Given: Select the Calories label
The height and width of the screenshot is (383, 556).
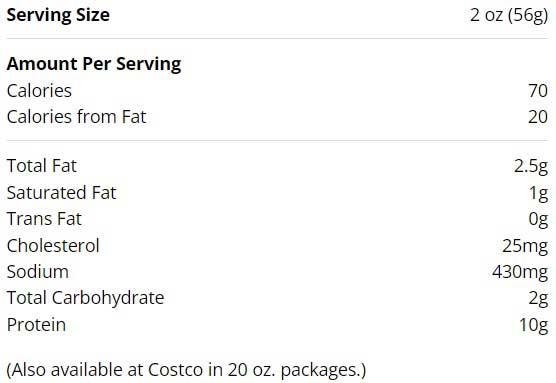Looking at the screenshot, I should (x=39, y=90).
